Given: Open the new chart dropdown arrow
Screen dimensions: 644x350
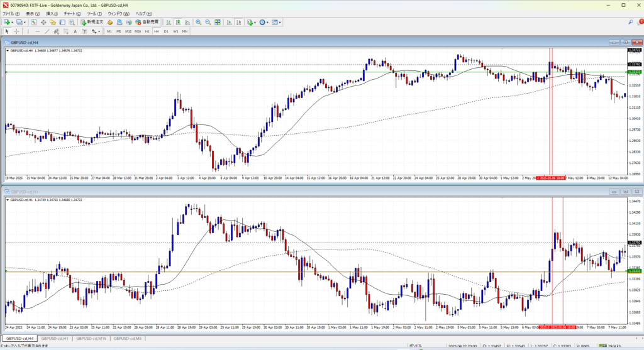Looking at the screenshot, I should [x=12, y=22].
